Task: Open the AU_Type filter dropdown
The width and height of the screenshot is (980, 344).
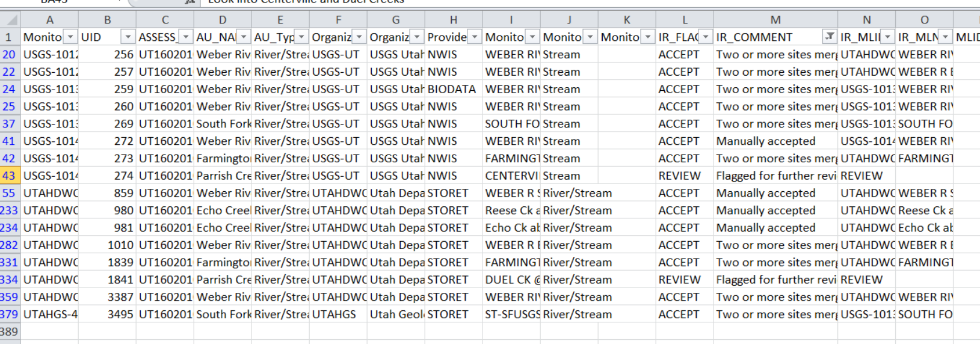Action: pyautogui.click(x=301, y=37)
